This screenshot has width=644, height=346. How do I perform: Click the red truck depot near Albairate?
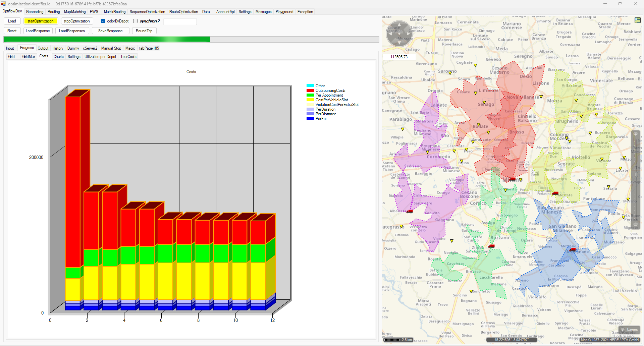[x=410, y=212]
